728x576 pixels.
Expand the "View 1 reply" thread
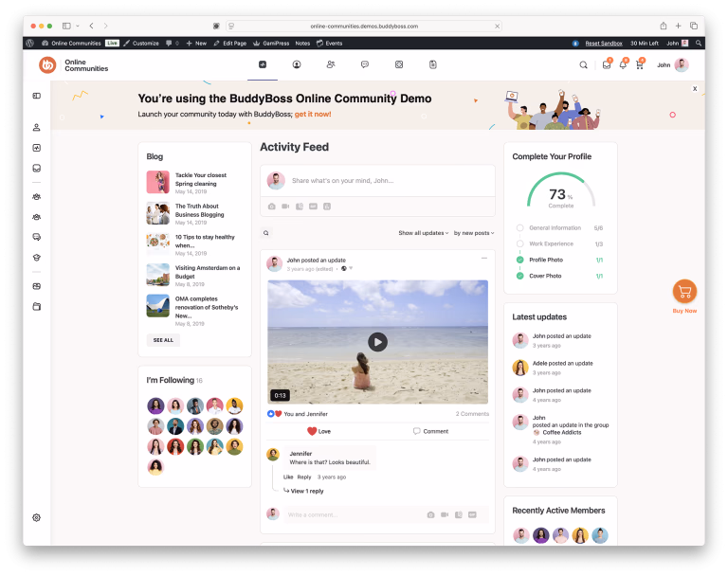304,491
